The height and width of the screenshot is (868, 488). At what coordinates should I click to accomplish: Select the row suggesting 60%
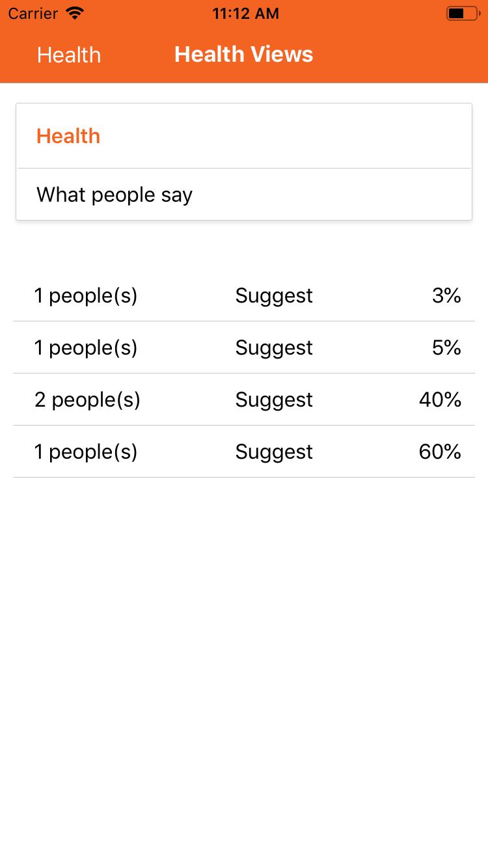(244, 452)
